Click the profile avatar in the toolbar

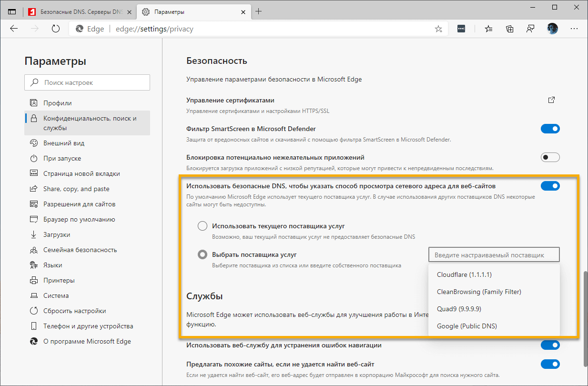pos(552,29)
